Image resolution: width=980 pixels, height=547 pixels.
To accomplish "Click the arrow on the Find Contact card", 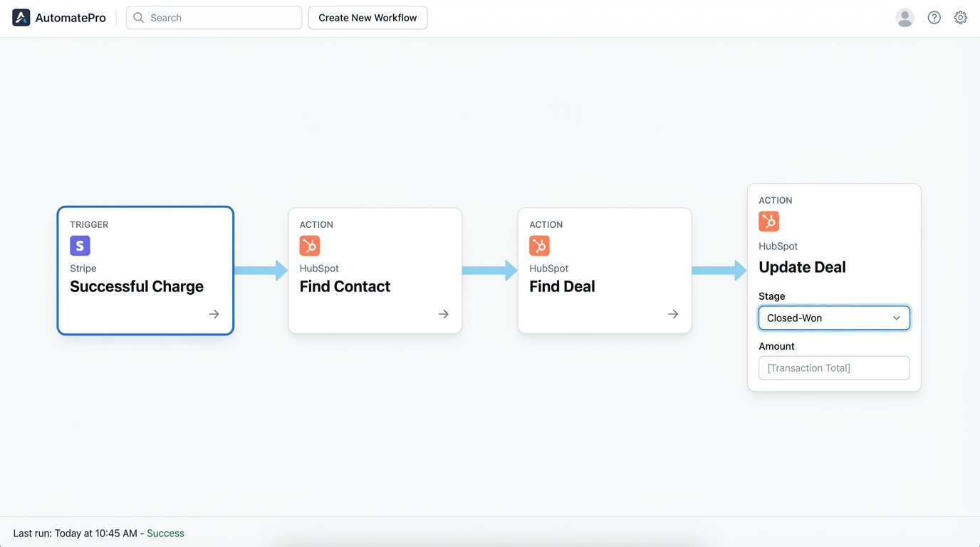I will tap(443, 313).
